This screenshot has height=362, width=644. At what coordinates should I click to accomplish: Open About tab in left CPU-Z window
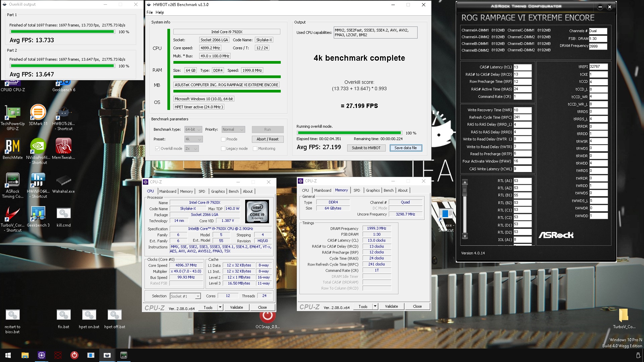248,191
